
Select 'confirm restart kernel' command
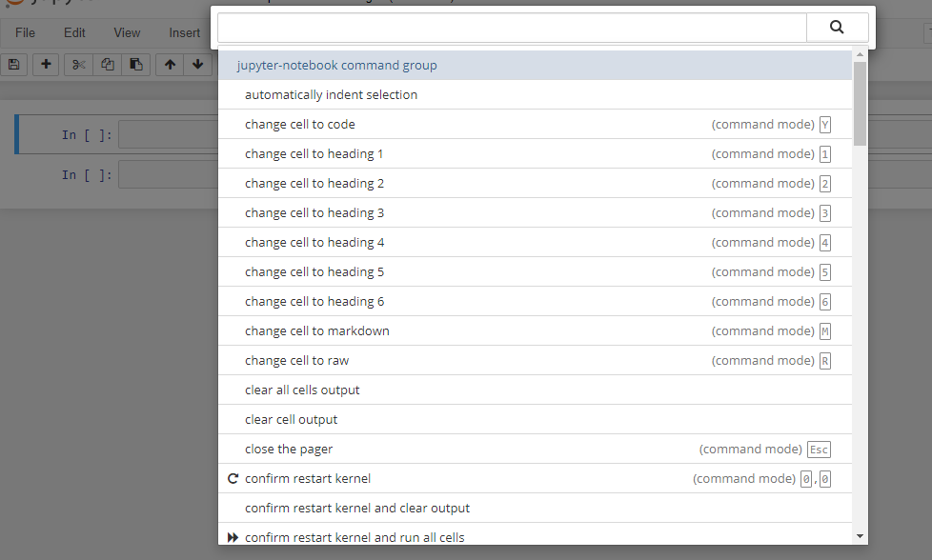(535, 479)
